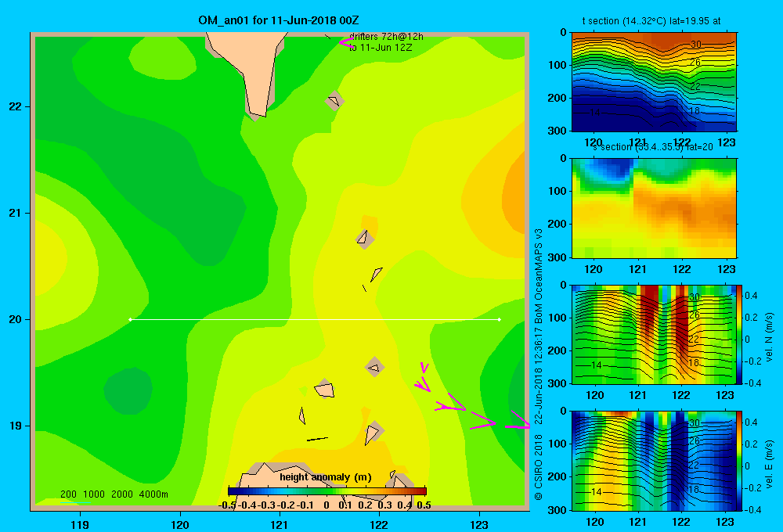The height and width of the screenshot is (532, 783).
Task: Click longitude label 122 below main map
Action: [x=379, y=524]
